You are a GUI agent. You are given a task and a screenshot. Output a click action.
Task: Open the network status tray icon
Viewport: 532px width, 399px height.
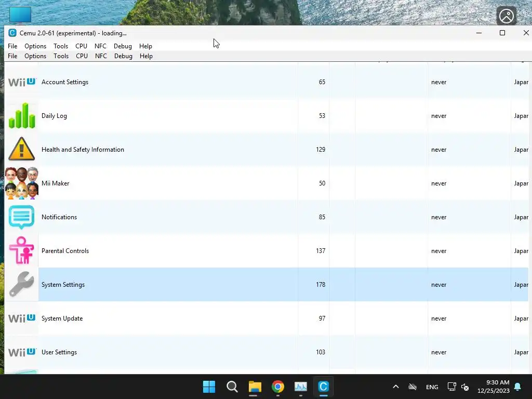(451, 387)
